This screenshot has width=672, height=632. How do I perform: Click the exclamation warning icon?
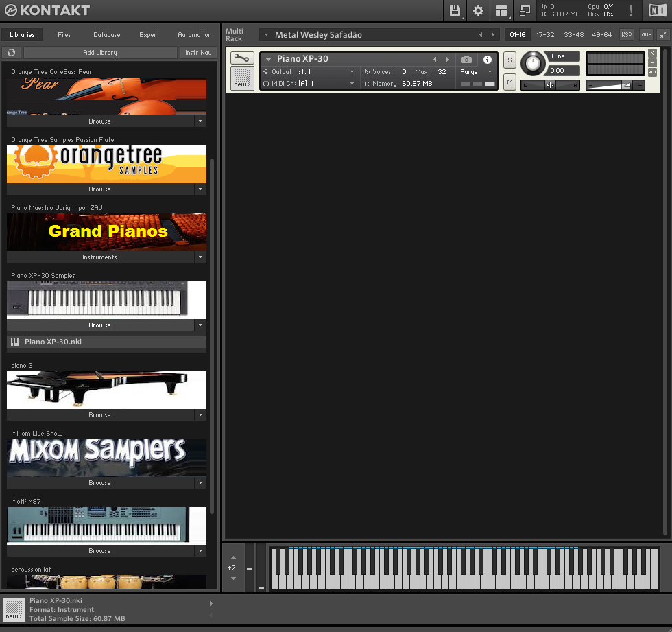click(x=631, y=11)
